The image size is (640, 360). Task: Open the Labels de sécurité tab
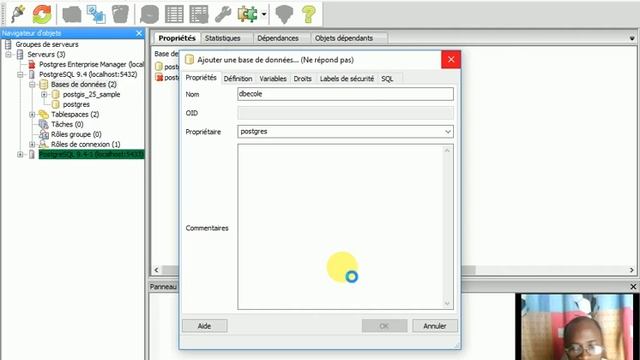tap(347, 79)
